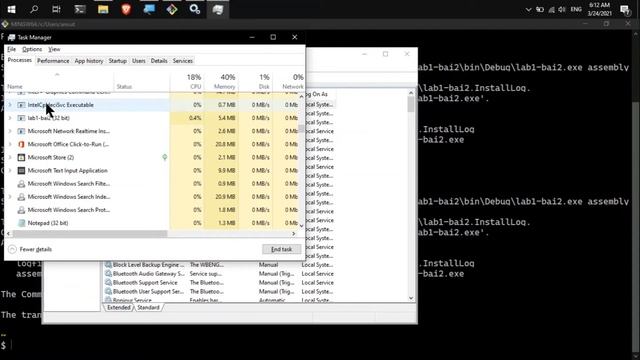Show hidden system tray icons
Image resolution: width=640 pixels, height=360 pixels.
click(528, 9)
